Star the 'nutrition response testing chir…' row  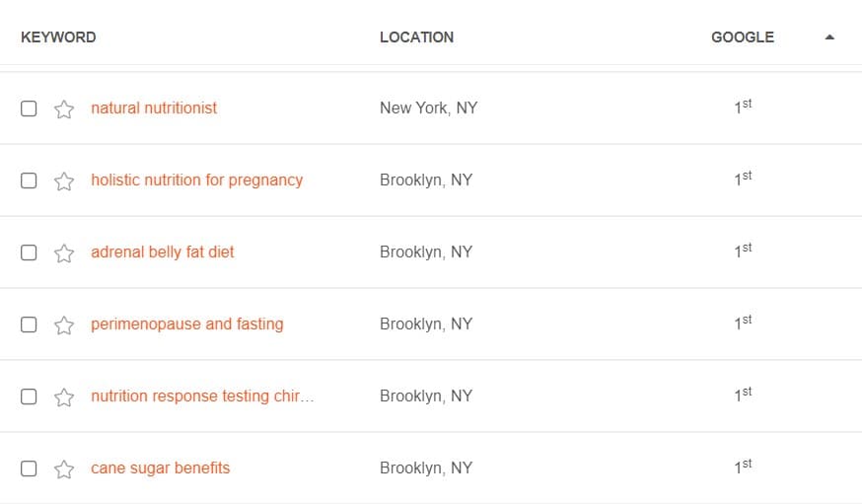[64, 396]
